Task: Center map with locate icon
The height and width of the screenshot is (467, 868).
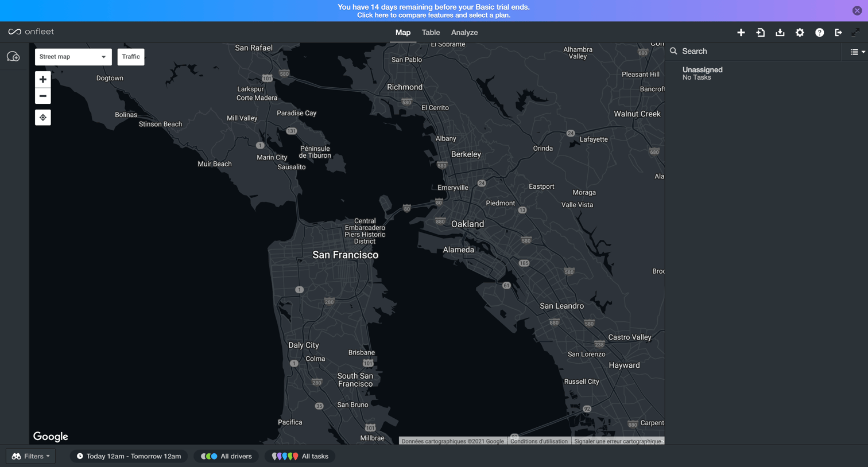Action: 43,118
